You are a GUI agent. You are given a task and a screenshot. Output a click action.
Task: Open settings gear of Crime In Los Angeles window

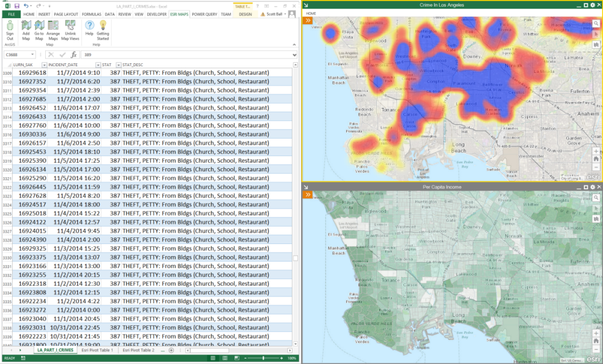593,5
